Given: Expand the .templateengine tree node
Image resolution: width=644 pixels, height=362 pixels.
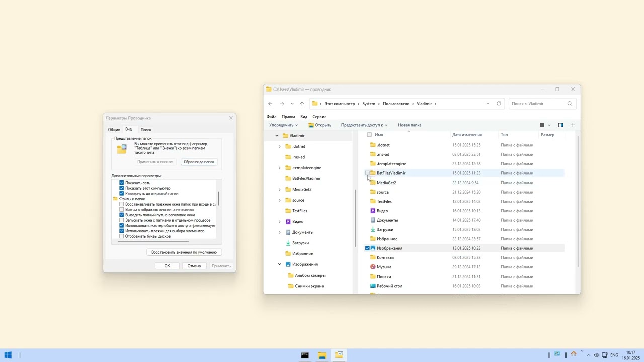Looking at the screenshot, I should [280, 168].
